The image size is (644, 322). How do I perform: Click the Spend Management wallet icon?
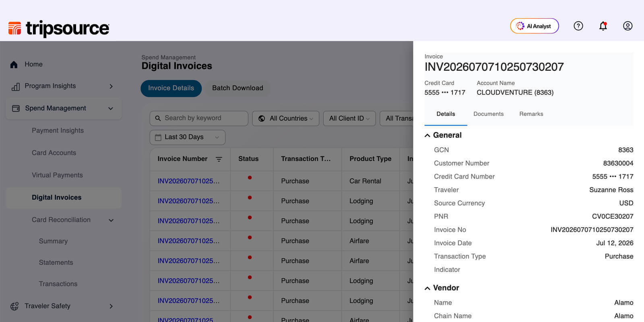pyautogui.click(x=16, y=108)
